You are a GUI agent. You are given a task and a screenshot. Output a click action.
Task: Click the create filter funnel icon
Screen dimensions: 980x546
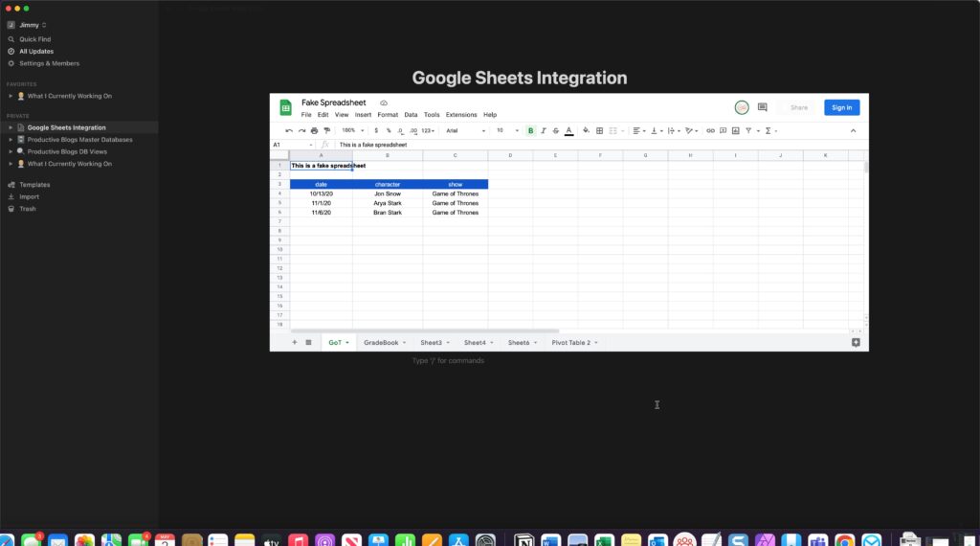click(748, 130)
